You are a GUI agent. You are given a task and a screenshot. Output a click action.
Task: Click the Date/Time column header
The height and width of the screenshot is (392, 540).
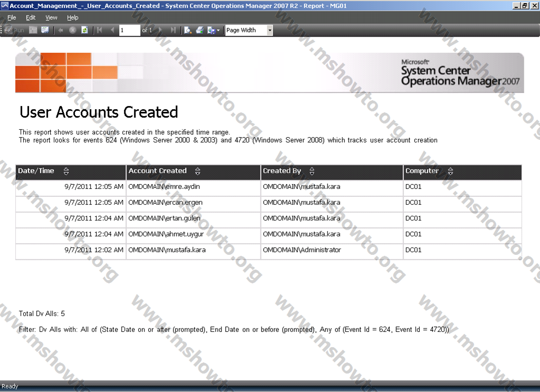click(71, 172)
